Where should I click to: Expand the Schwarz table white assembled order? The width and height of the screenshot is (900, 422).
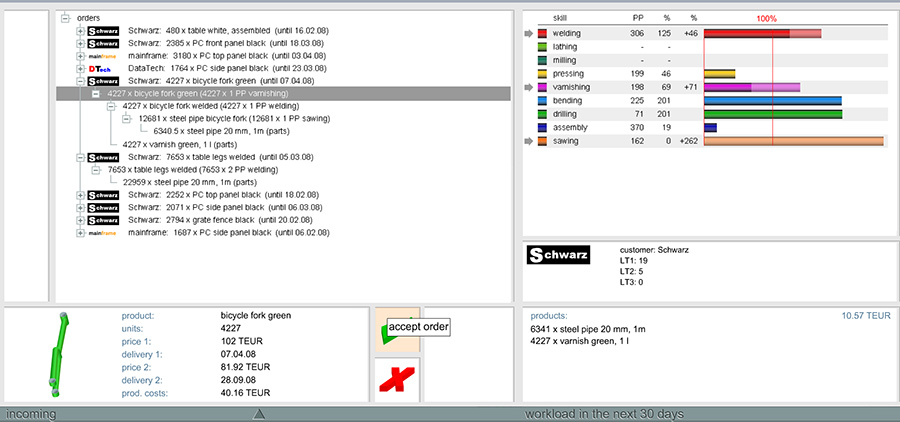[81, 31]
